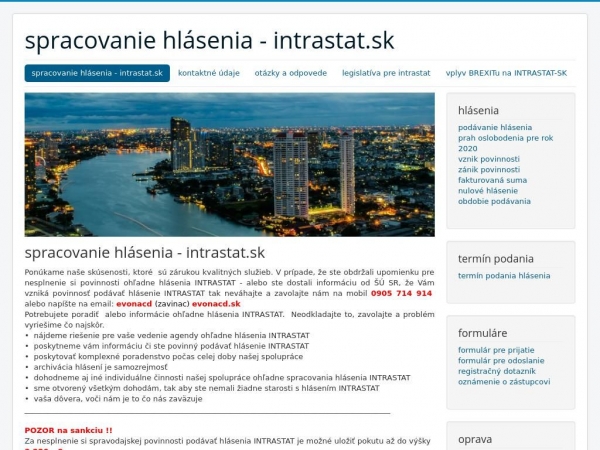
Task: Click the large page title 'spracovanie hlásenia - intrastat.sk'
Action: [209, 40]
